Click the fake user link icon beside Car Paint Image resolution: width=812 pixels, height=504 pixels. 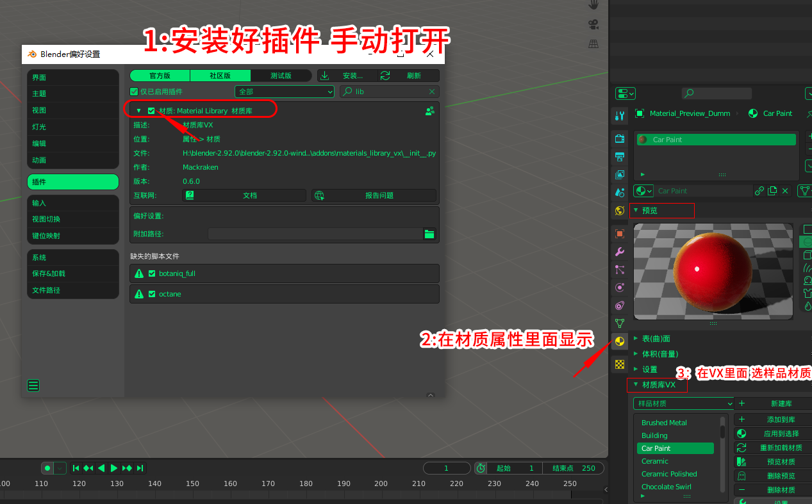[759, 191]
